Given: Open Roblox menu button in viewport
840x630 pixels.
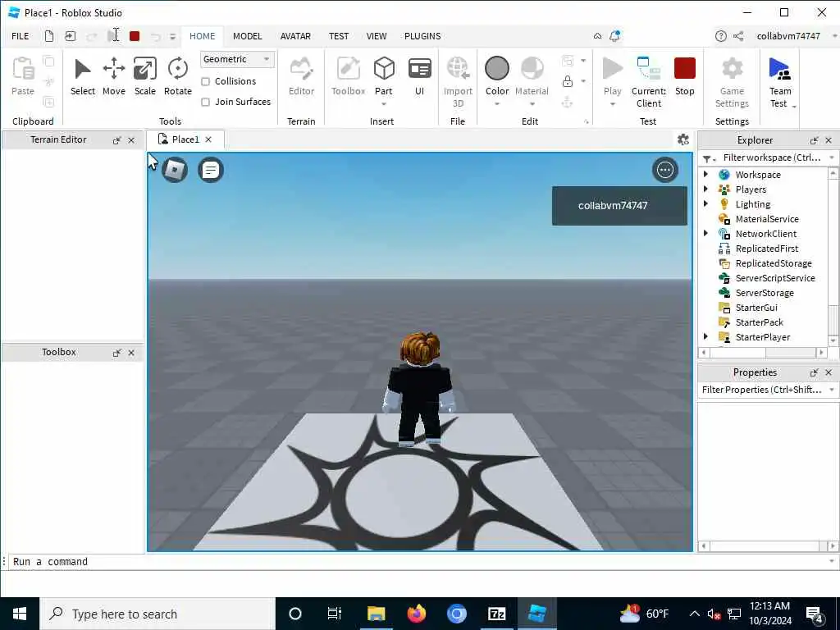Looking at the screenshot, I should tap(175, 170).
